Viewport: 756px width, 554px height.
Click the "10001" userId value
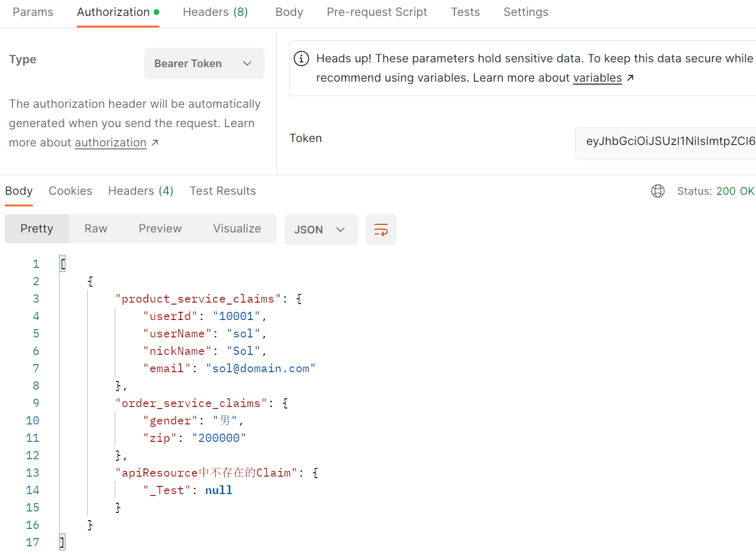[236, 316]
